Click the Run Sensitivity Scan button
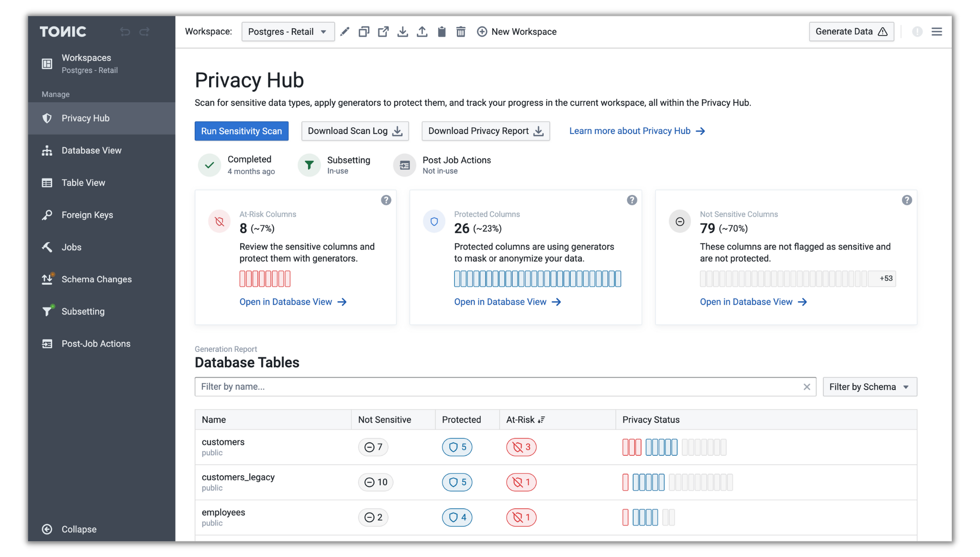This screenshot has width=980, height=557. 241,131
